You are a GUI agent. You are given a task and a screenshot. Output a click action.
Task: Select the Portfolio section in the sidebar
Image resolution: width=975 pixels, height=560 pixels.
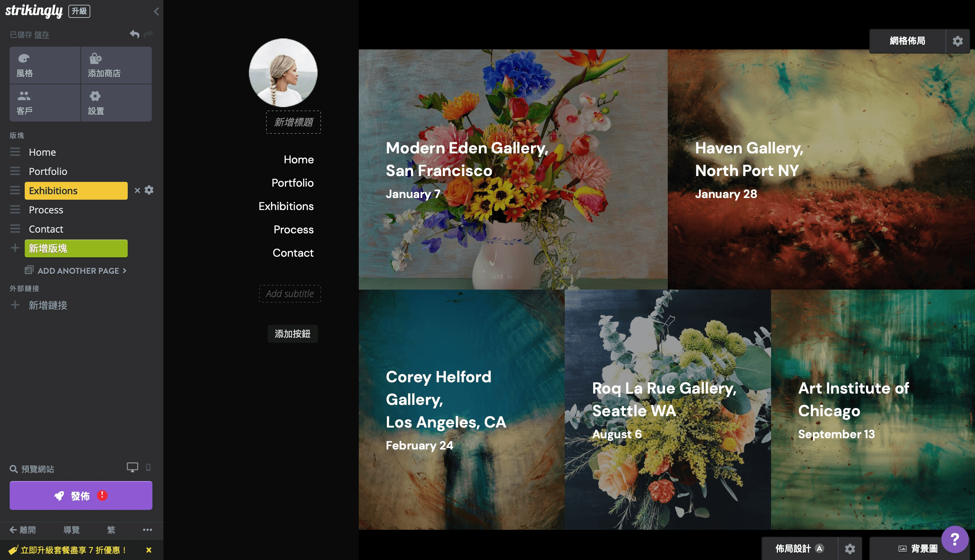click(x=48, y=171)
